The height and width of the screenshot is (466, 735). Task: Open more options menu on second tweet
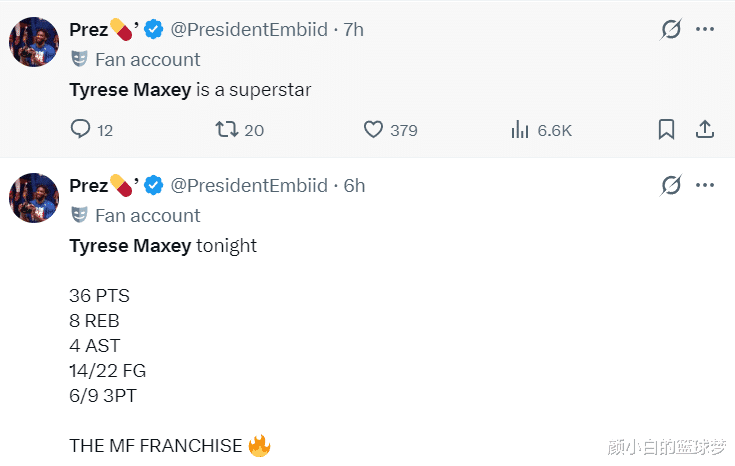[705, 186]
